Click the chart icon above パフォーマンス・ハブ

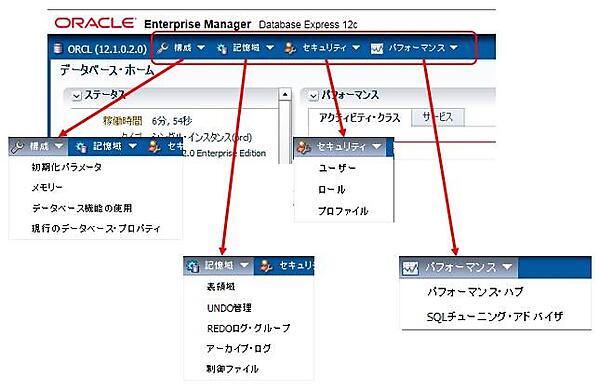coord(411,268)
